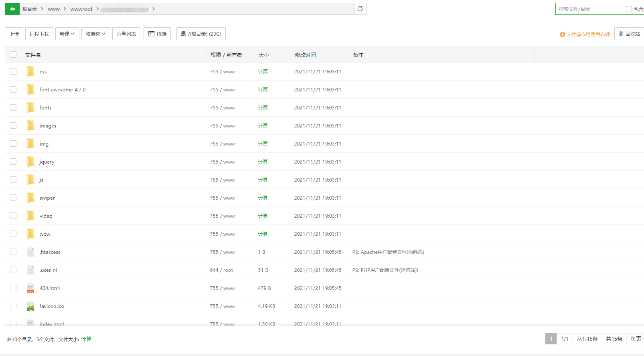Open the 每页 page size selector
644x356 pixels.
[x=636, y=339]
